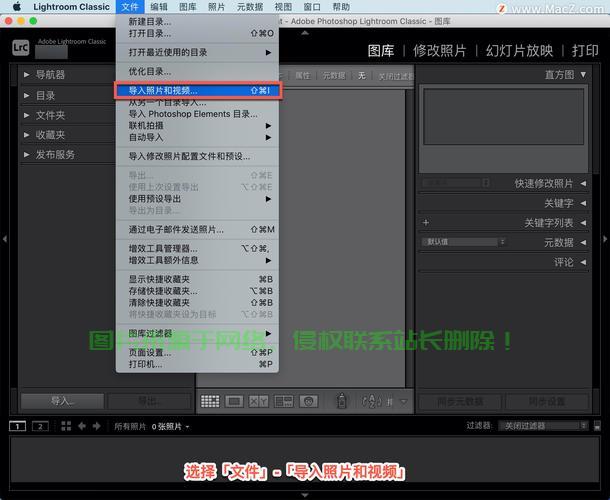
Task: Choose 导入照片和视频 menu item
Action: (198, 90)
